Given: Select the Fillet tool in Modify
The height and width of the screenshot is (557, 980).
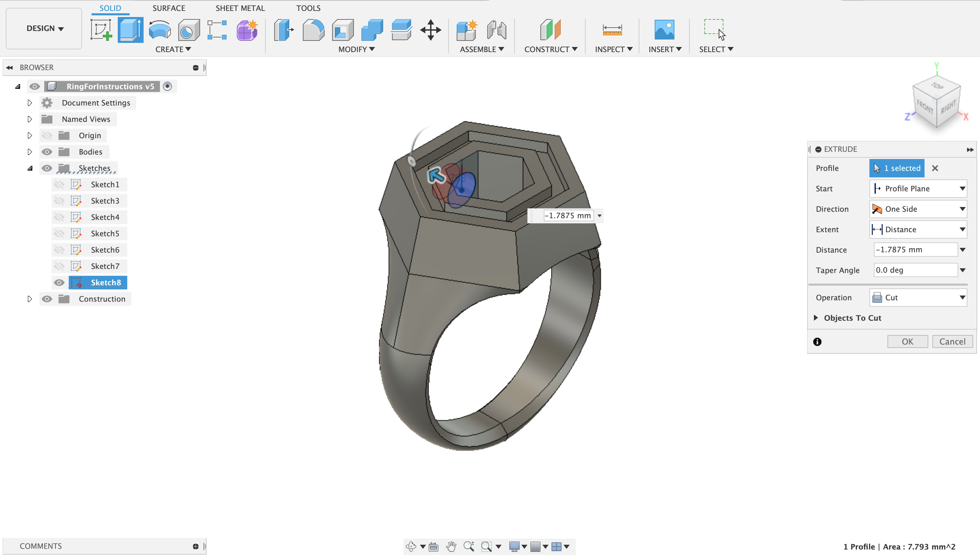Looking at the screenshot, I should [x=313, y=30].
